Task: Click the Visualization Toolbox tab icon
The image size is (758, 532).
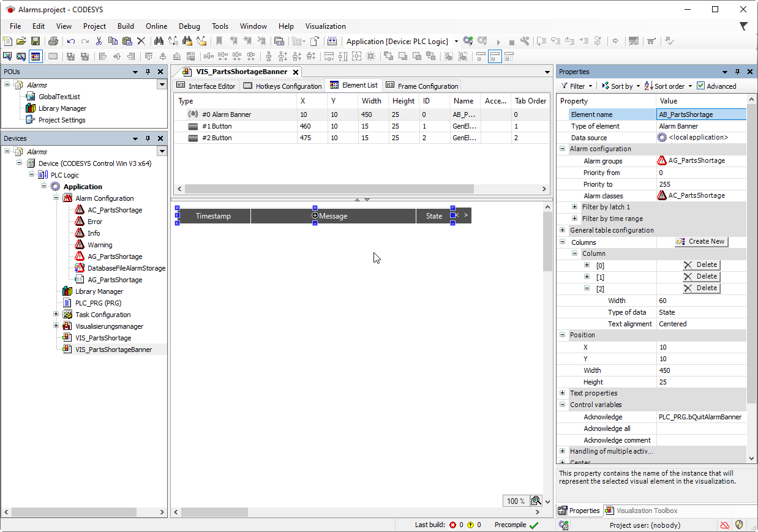Action: pyautogui.click(x=609, y=511)
